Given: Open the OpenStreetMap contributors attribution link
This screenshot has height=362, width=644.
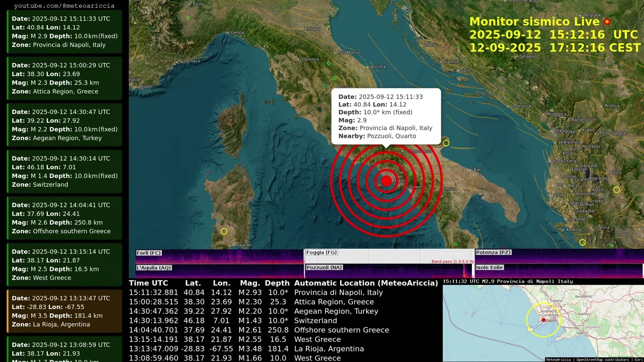Looking at the screenshot, I should (603, 359).
